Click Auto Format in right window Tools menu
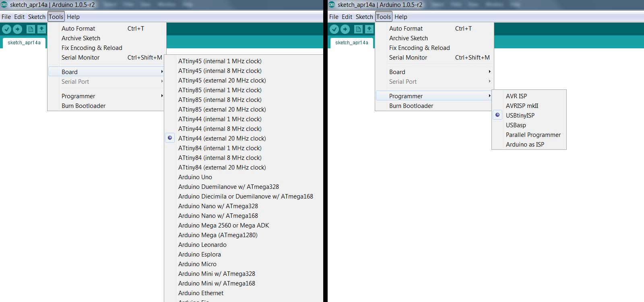This screenshot has height=302, width=644. [434, 29]
